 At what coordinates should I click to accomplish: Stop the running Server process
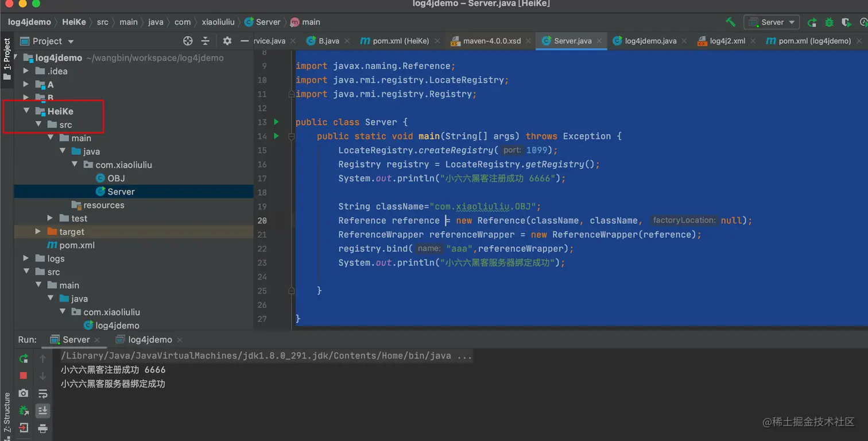(24, 376)
